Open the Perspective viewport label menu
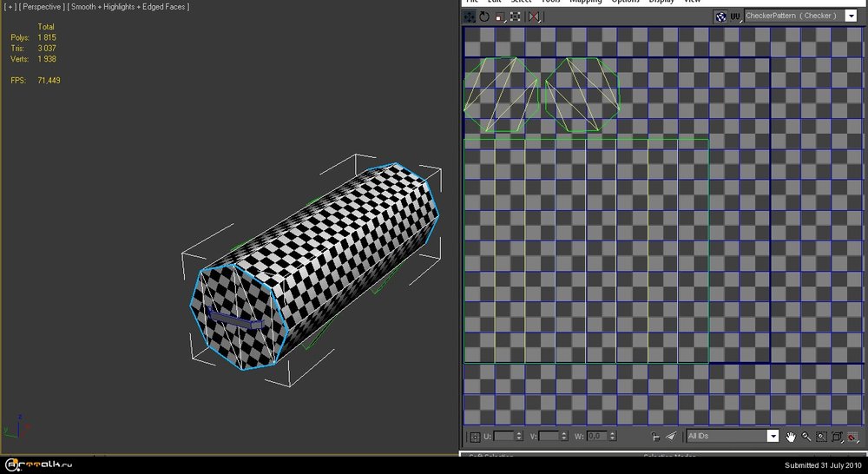This screenshot has height=474, width=868. (x=41, y=7)
